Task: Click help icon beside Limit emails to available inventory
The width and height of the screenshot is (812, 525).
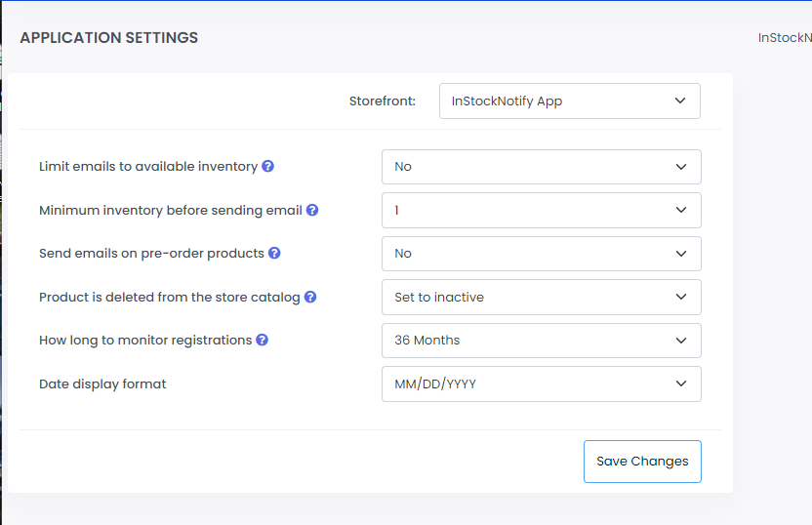Action: pos(267,166)
